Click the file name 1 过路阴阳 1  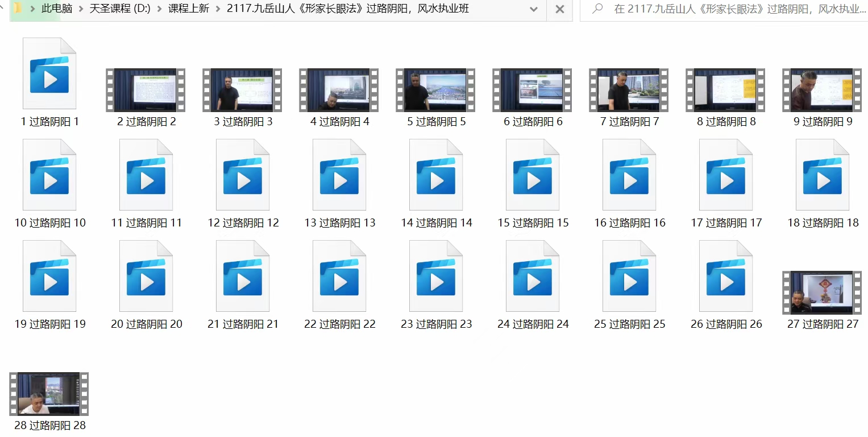tap(50, 121)
